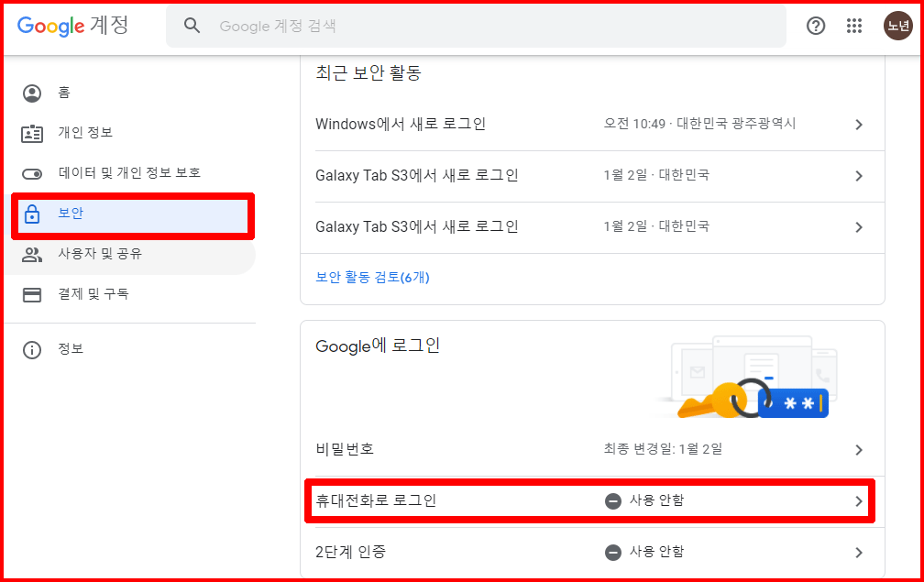Viewport: 924px width, 582px height.
Task: Focus the Google 계정 검색 search field
Action: [476, 26]
